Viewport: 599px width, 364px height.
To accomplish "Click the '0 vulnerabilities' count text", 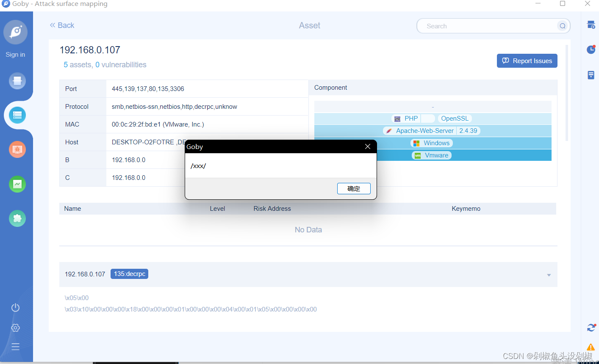I will (x=121, y=65).
